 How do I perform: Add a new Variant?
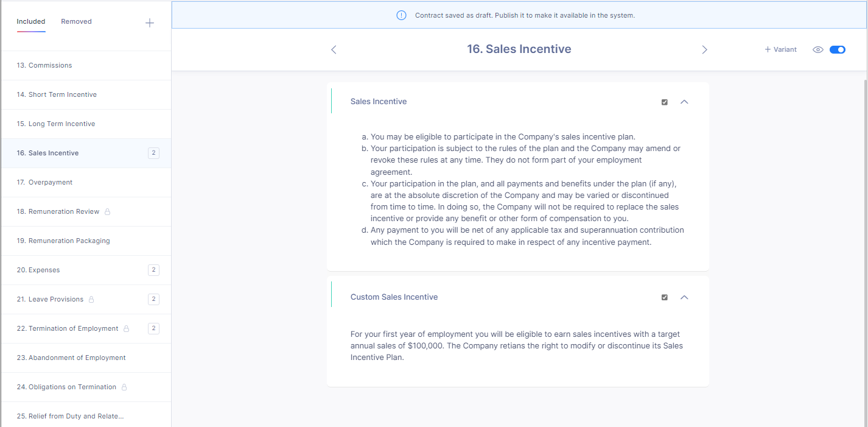[x=781, y=50]
